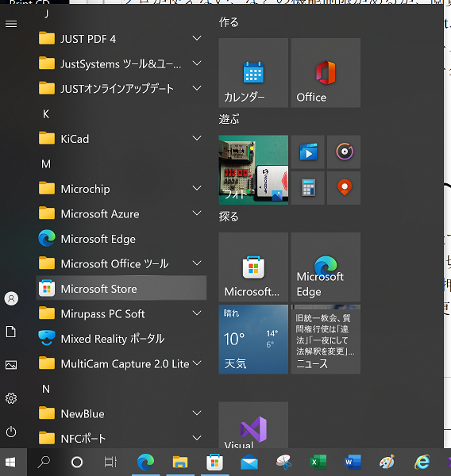451x476 pixels.
Task: Expand the start menu hamburger
Action: 11,24
